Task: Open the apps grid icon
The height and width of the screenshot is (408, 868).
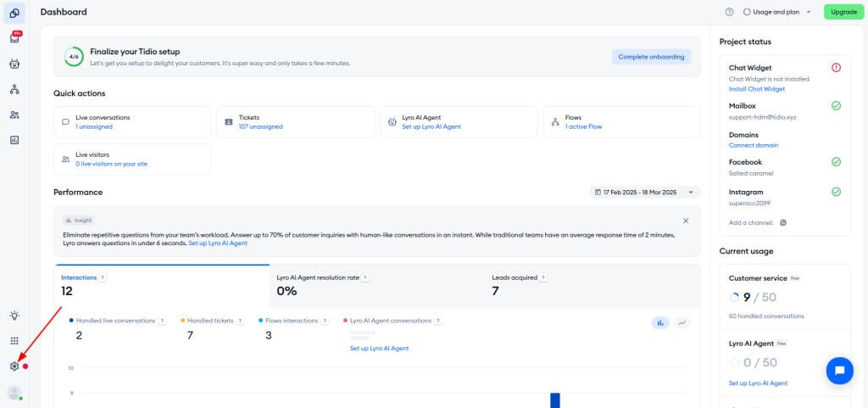Action: pyautogui.click(x=14, y=341)
